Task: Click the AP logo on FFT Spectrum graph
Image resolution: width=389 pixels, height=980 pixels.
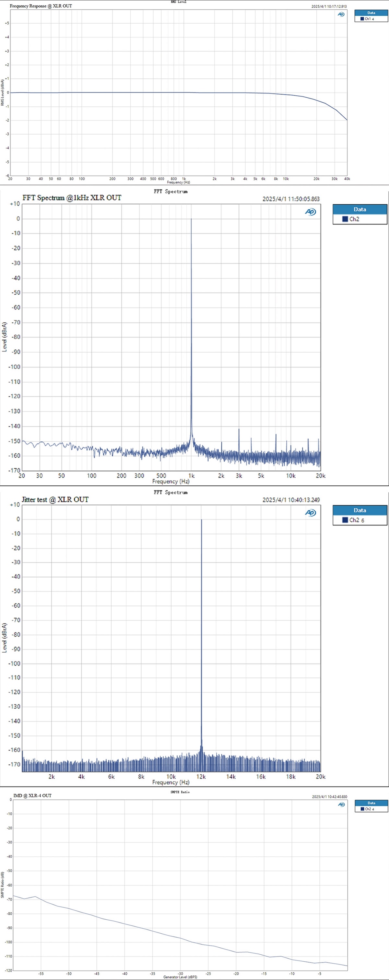Action: 310,212
